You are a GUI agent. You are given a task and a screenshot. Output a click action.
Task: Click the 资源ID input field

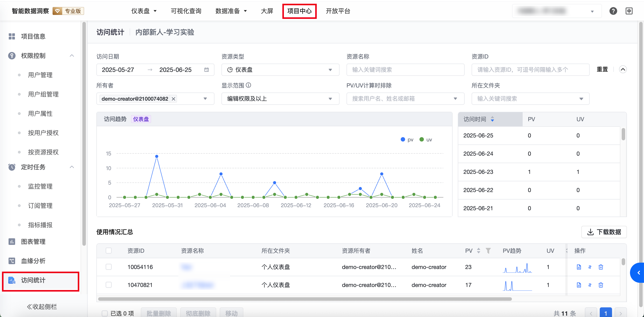(x=530, y=70)
